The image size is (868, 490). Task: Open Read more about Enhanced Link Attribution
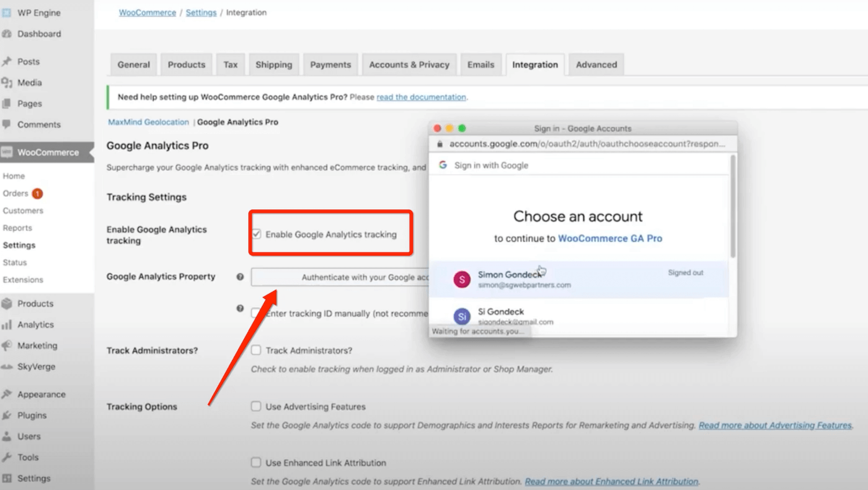(611, 481)
